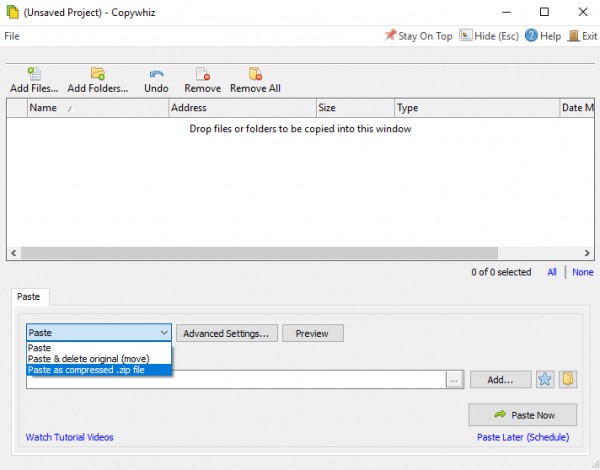Browse destination with the ... button

click(454, 380)
